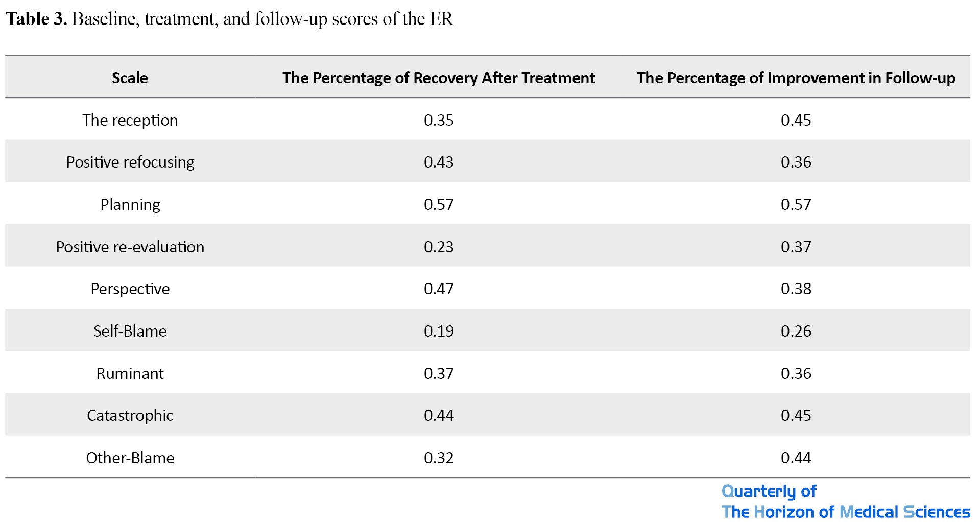This screenshot has width=980, height=522.
Task: Click the Ruminant row label
Action: [130, 373]
